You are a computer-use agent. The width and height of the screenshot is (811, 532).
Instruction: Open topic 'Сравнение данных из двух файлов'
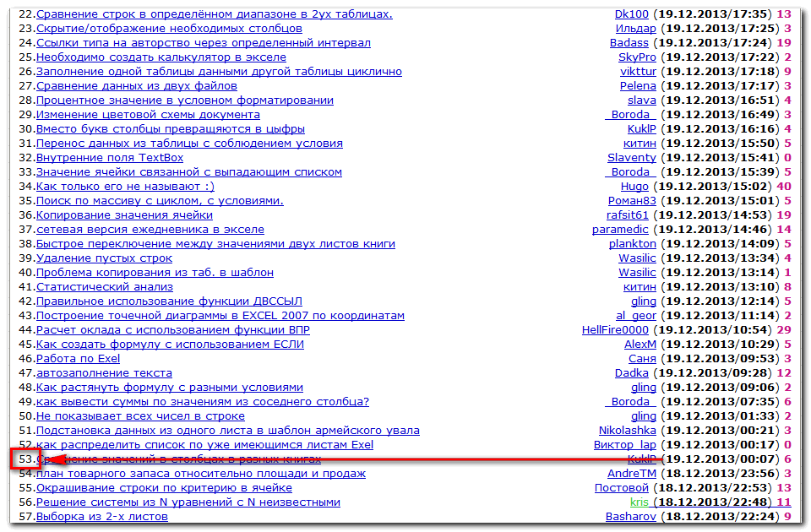[x=137, y=86]
